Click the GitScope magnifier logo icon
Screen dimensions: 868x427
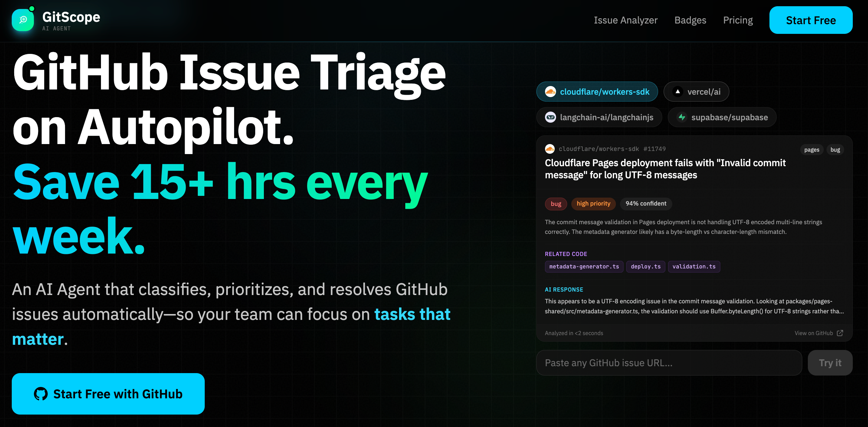(x=23, y=20)
